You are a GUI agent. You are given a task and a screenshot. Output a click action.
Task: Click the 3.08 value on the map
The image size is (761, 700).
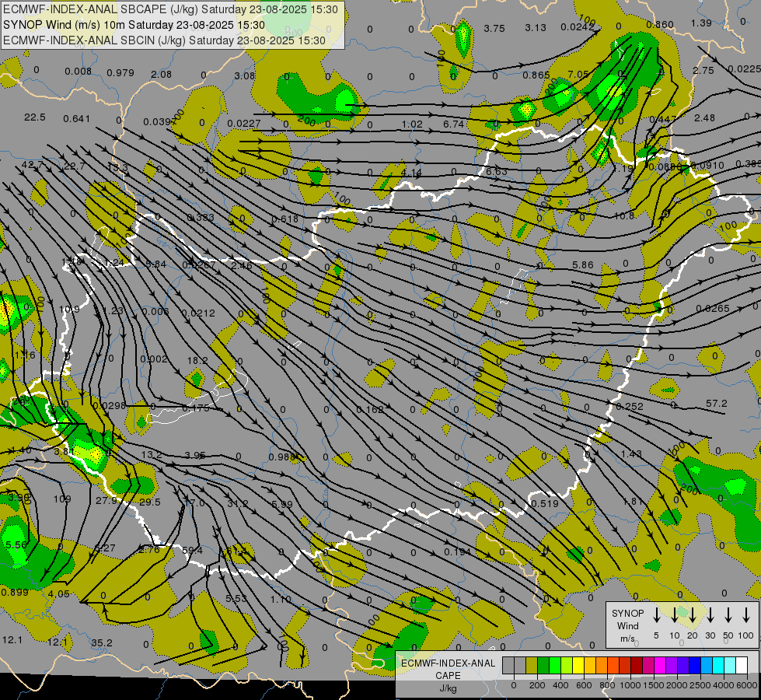245,75
